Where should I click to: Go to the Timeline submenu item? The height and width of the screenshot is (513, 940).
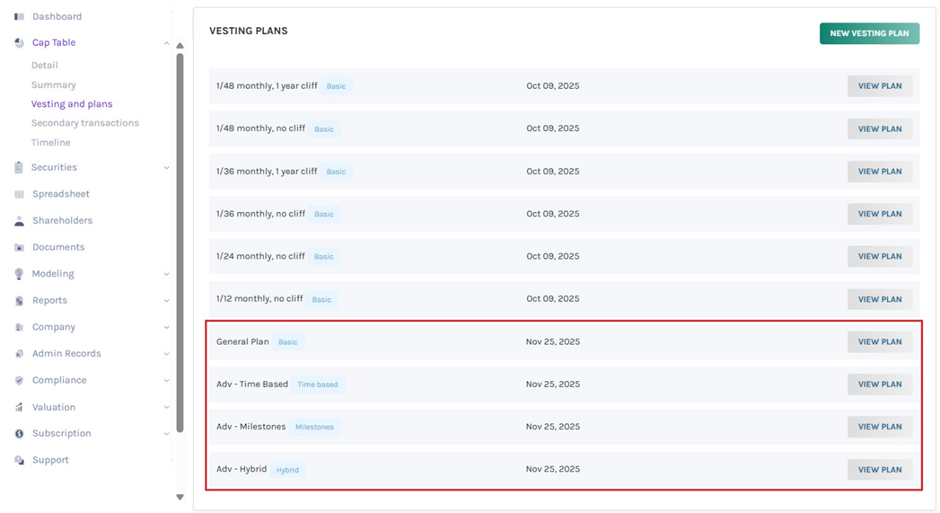point(51,143)
